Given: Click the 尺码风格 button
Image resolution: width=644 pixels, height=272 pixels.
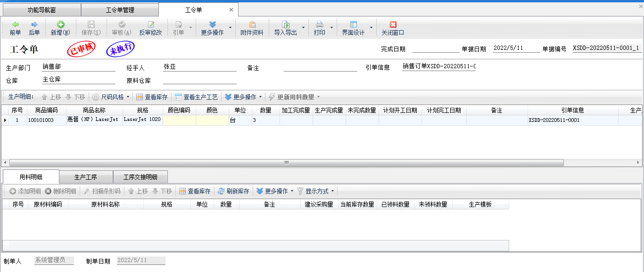Looking at the screenshot, I should tap(111, 97).
